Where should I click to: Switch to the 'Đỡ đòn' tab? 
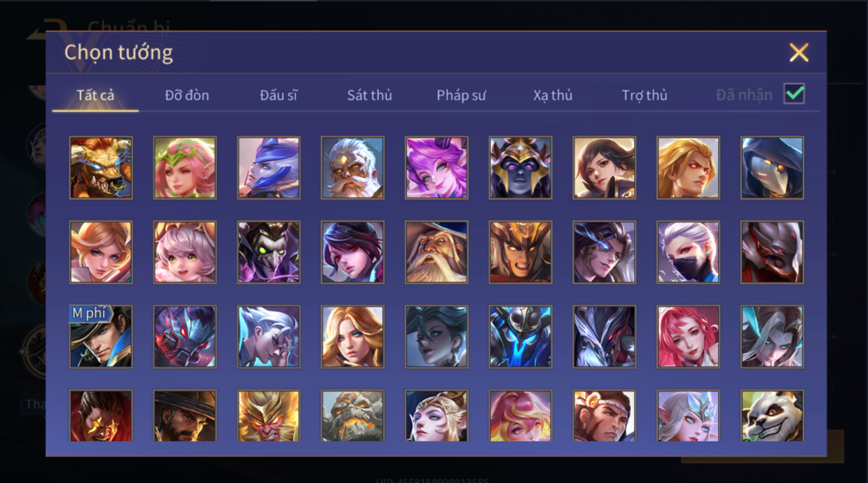coord(187,95)
